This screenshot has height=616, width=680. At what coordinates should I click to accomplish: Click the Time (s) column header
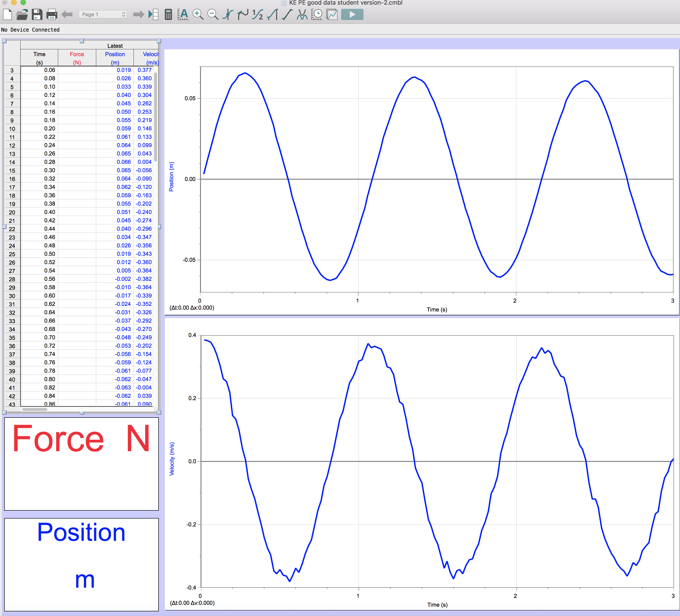[x=39, y=58]
